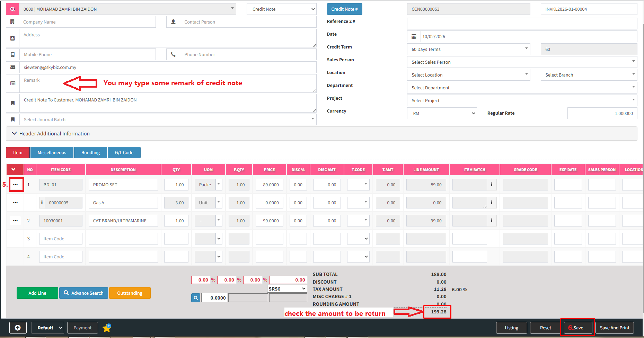Viewport: 644px width, 338px height.
Task: Open the currency RM dropdown
Action: [442, 113]
